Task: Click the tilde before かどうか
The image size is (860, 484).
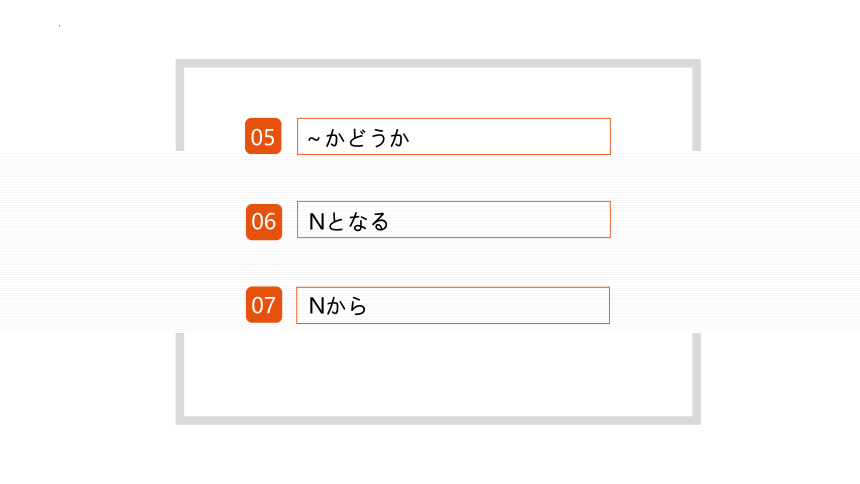Action: 314,139
